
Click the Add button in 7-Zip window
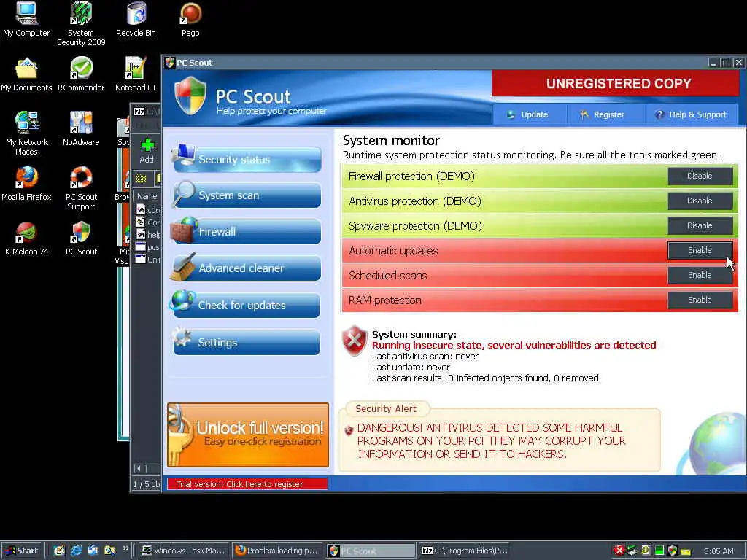click(147, 150)
